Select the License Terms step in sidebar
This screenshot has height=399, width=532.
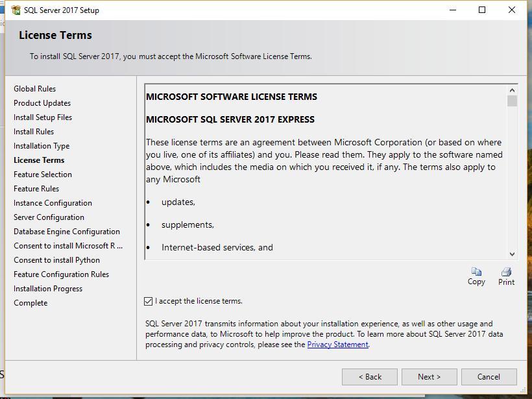click(39, 160)
